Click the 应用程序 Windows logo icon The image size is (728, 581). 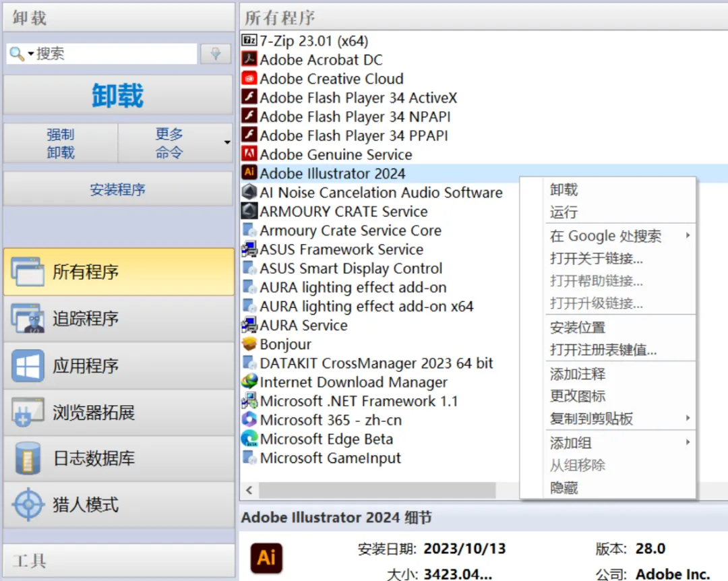(x=28, y=365)
